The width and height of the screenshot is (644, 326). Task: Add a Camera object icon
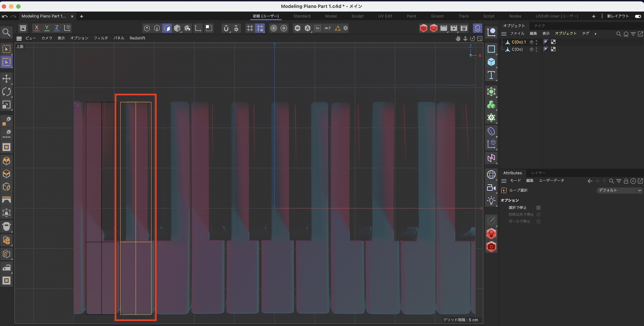click(x=491, y=188)
